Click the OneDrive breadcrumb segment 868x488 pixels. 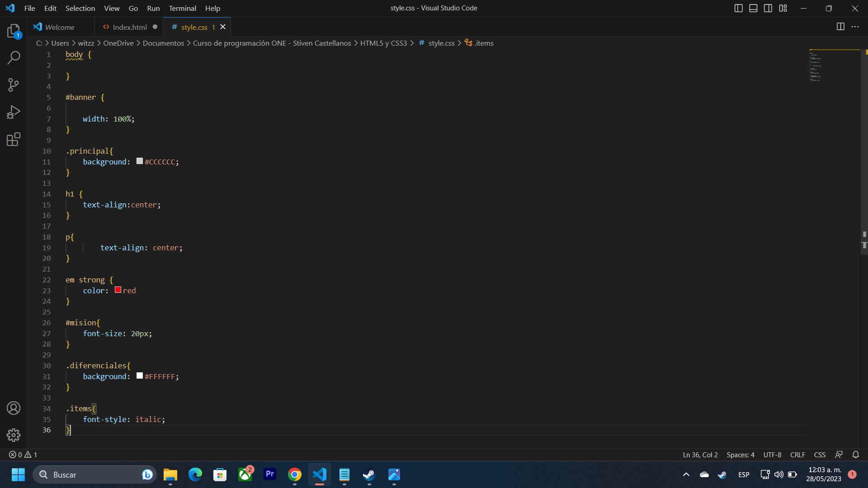pyautogui.click(x=118, y=43)
